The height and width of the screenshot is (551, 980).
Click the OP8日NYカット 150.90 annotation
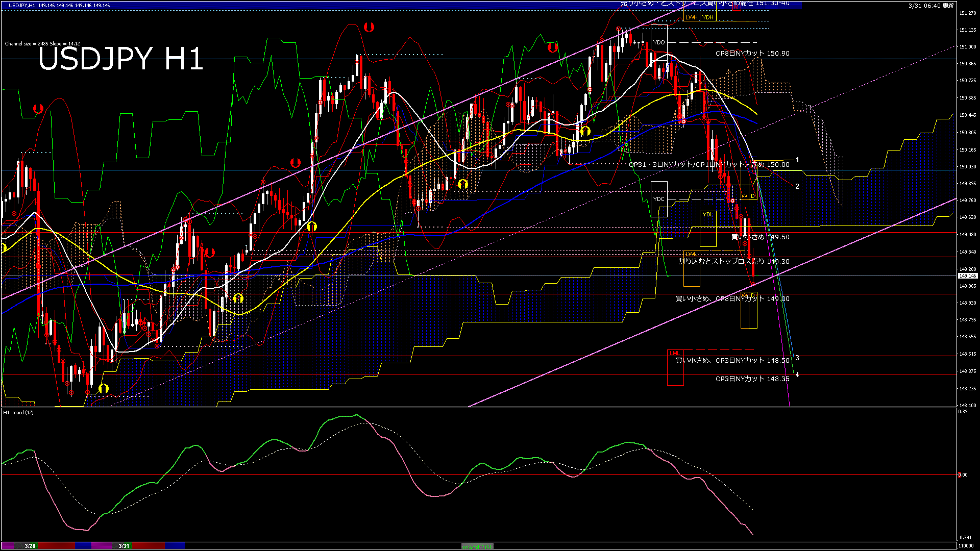click(752, 53)
